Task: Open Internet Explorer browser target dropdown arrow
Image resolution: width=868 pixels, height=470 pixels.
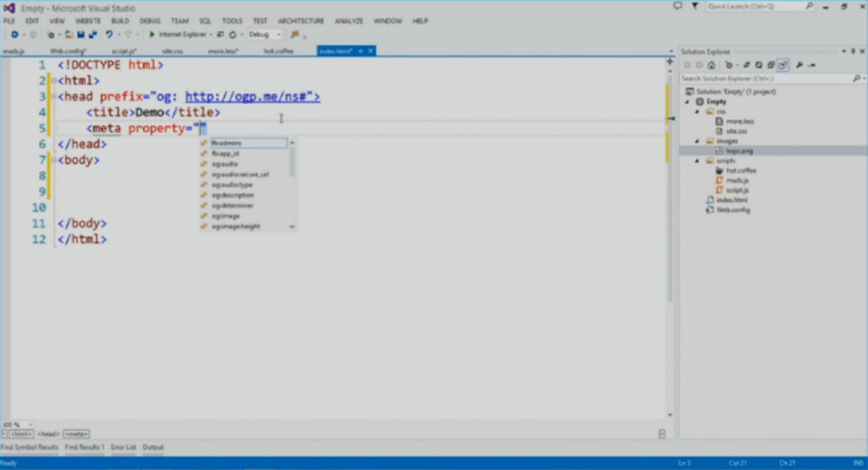Action: (211, 35)
